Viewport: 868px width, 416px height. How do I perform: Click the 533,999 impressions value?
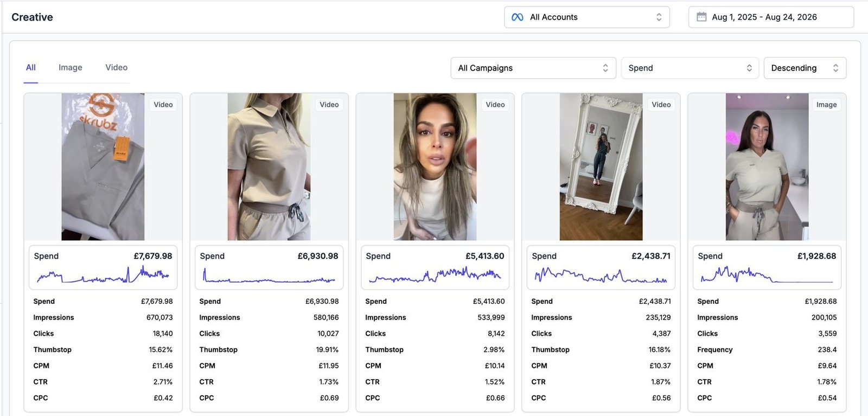(491, 318)
